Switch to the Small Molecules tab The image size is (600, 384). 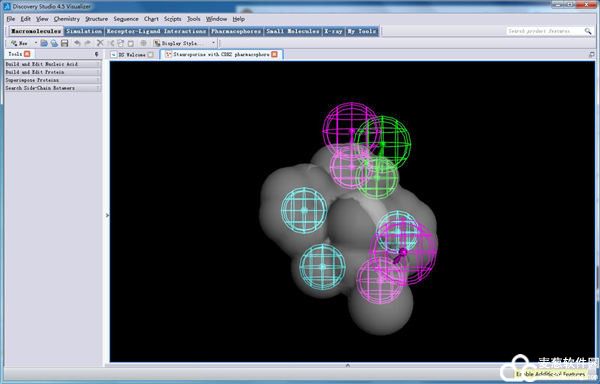coord(293,31)
